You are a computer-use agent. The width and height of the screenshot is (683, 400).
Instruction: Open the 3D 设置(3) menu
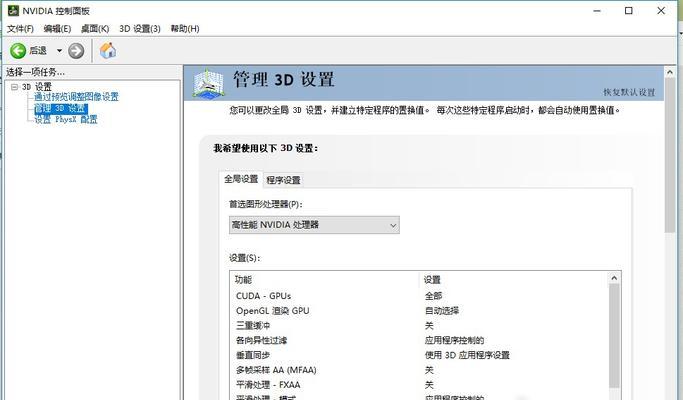point(140,29)
